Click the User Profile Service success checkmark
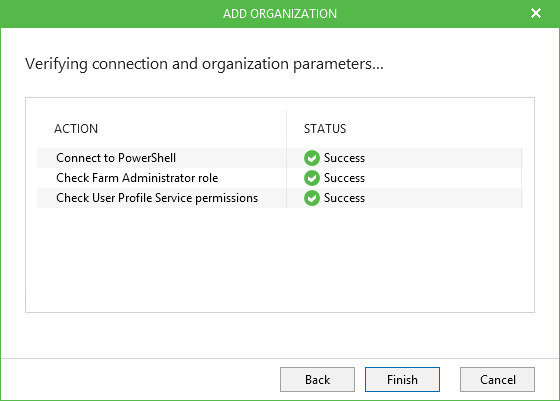Viewport: 560px width, 401px height. coord(312,198)
